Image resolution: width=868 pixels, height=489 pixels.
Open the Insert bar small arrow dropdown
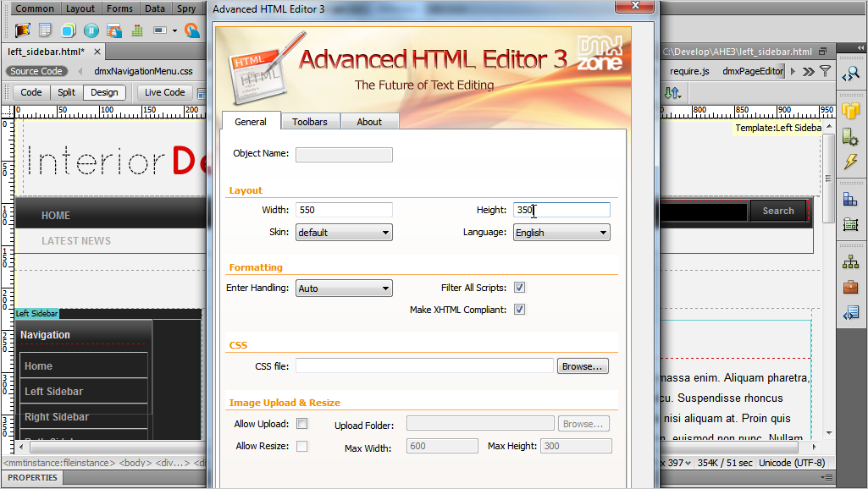(x=174, y=30)
